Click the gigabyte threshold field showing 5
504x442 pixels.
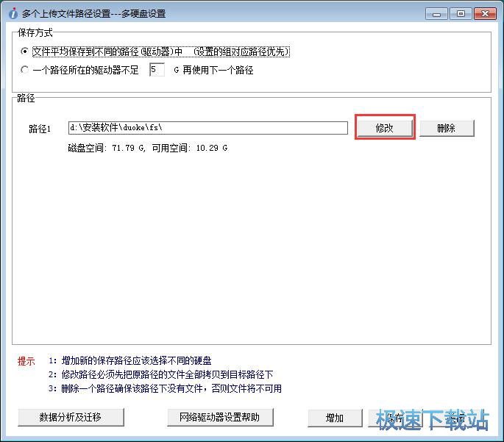(x=157, y=70)
